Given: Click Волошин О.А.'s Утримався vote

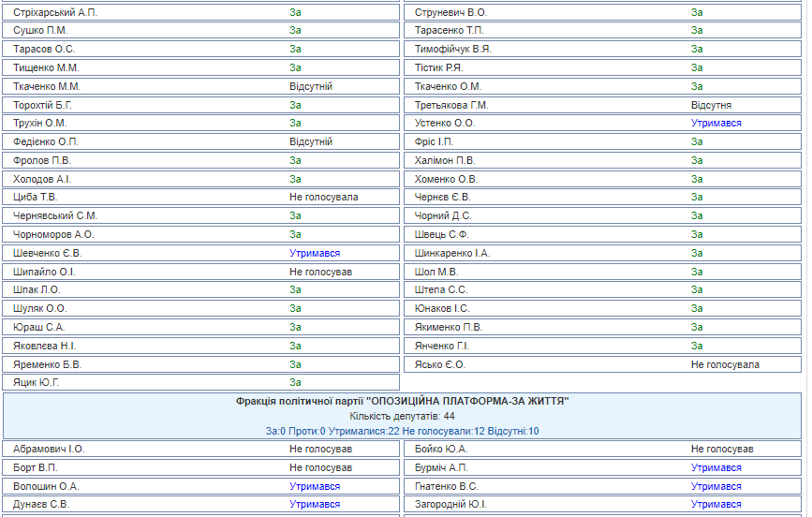Looking at the screenshot, I should 314,486.
